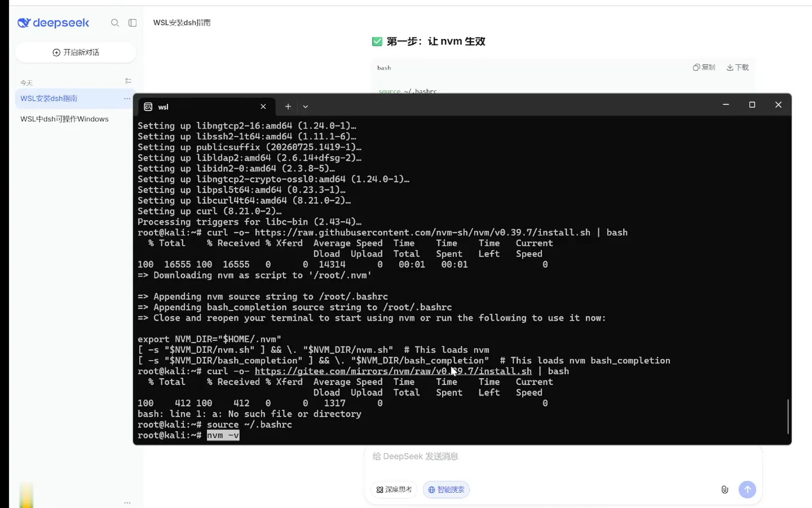Click the 第一步:让 nvm 生效 heading

coord(436,42)
